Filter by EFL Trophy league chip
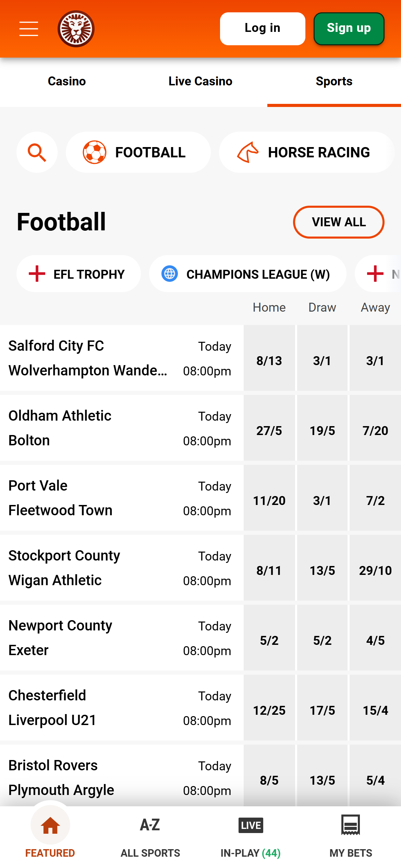The height and width of the screenshot is (868, 401). [78, 274]
